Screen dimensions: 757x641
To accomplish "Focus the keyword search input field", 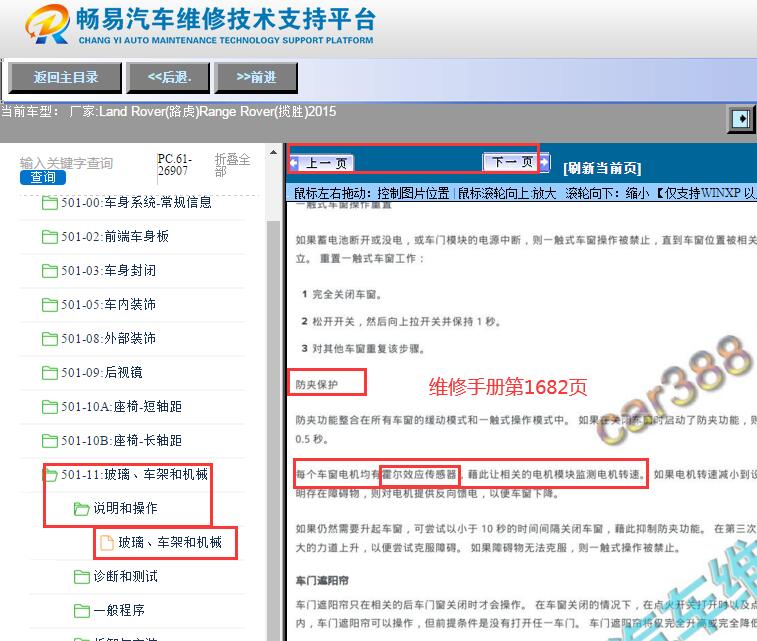I will point(66,163).
